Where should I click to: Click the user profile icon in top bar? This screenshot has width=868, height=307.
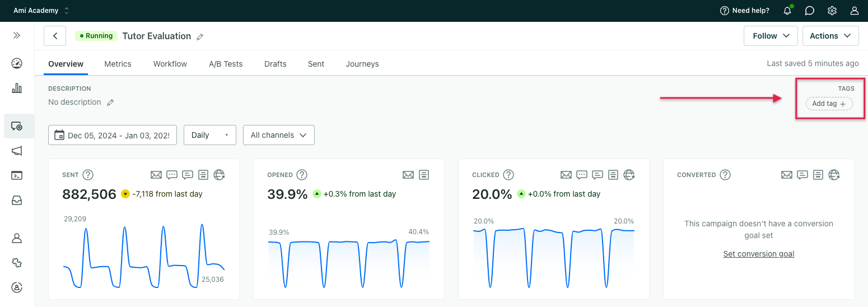[x=855, y=11]
